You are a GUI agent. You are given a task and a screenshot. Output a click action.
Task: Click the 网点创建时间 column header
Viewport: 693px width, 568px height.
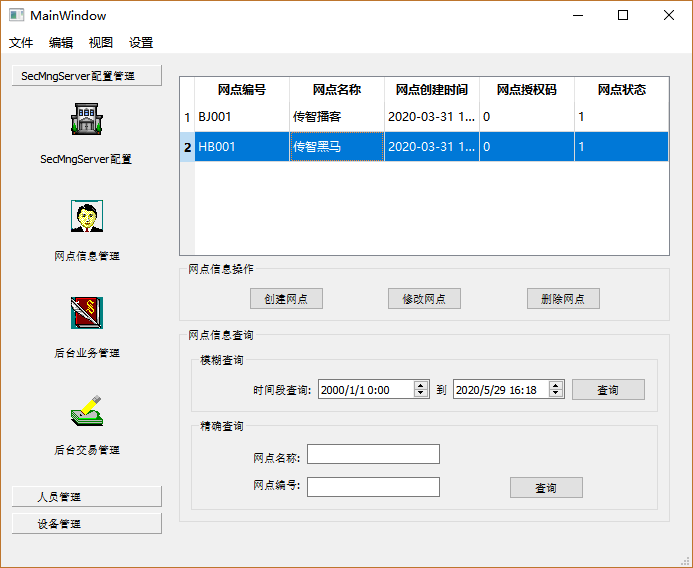tap(431, 90)
